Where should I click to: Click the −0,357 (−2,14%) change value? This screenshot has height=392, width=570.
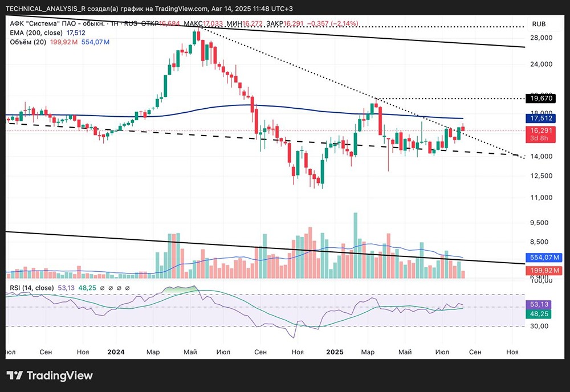pos(333,23)
